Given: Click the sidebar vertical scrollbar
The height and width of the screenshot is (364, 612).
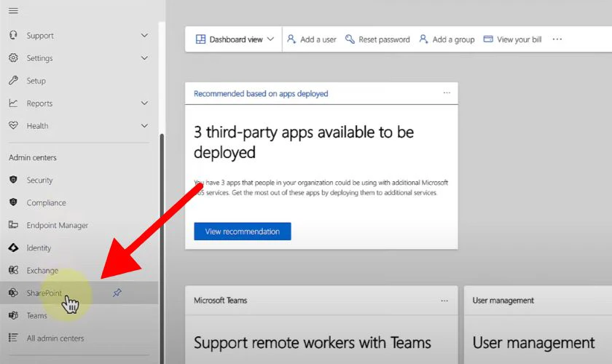Looking at the screenshot, I should (x=162, y=250).
